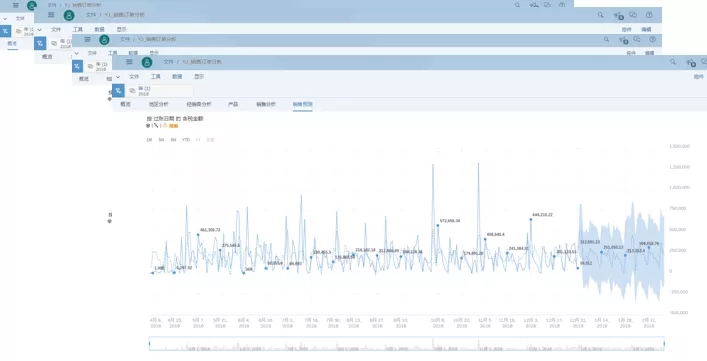The width and height of the screenshot is (707, 361).
Task: Open the discussion icon in the third window
Action: pyautogui.click(x=637, y=39)
